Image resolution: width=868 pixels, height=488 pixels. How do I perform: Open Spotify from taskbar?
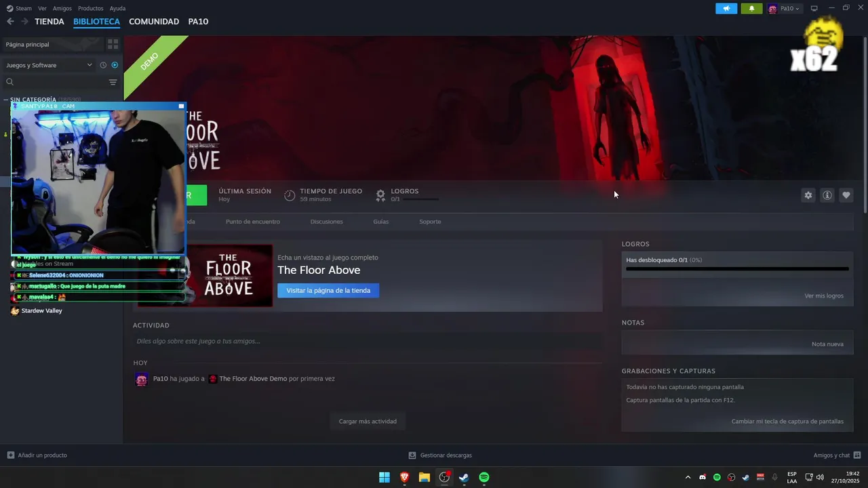[484, 477]
